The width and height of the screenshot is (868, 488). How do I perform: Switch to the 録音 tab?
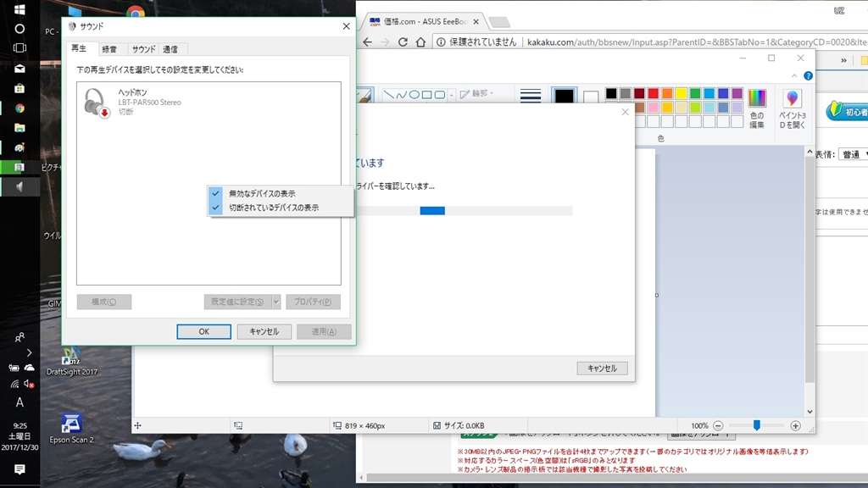point(109,49)
